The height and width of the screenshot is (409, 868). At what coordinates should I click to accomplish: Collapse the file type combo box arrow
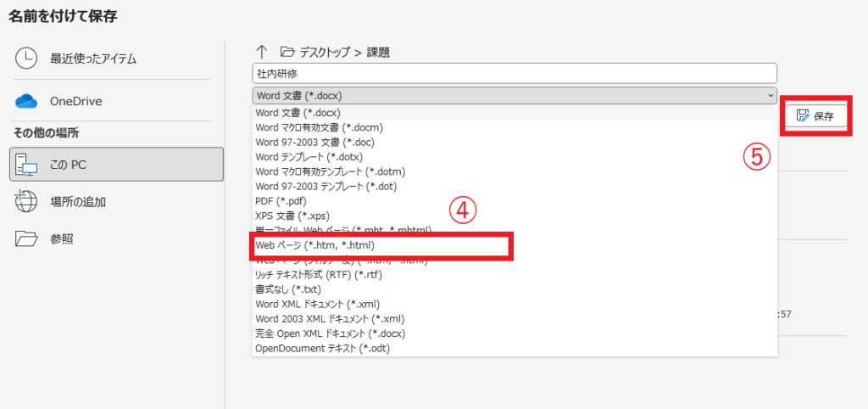[771, 95]
